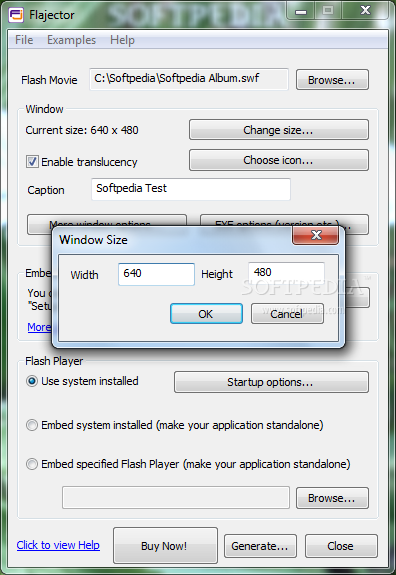
Task: Click the Change size button
Action: point(279,130)
